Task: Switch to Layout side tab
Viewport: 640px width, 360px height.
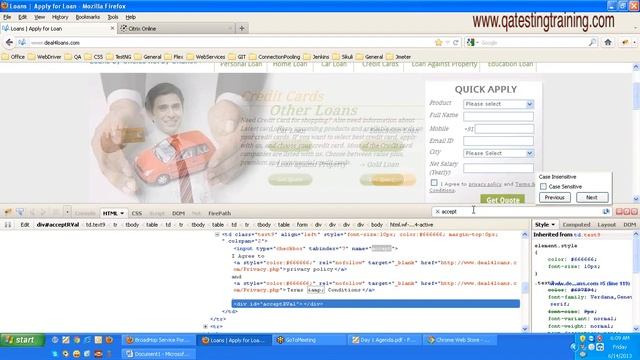Action: (x=607, y=224)
